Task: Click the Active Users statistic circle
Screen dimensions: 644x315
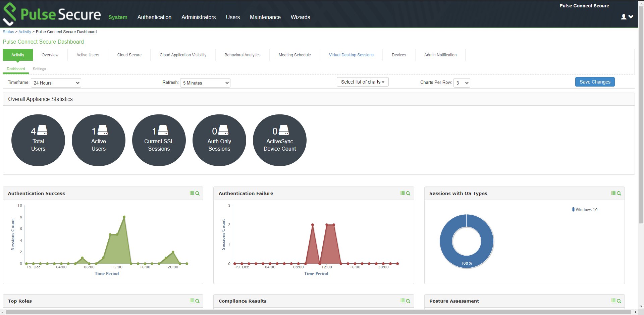Action: pos(99,140)
